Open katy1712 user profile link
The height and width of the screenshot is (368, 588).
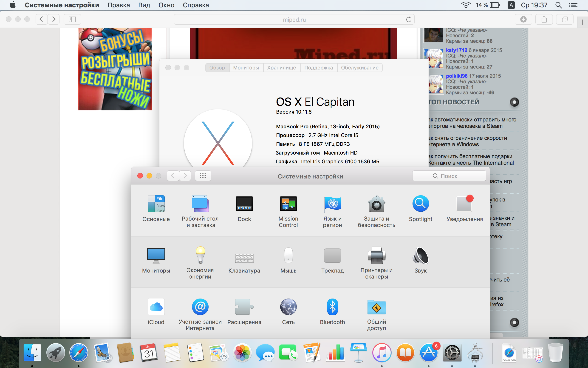pyautogui.click(x=457, y=50)
